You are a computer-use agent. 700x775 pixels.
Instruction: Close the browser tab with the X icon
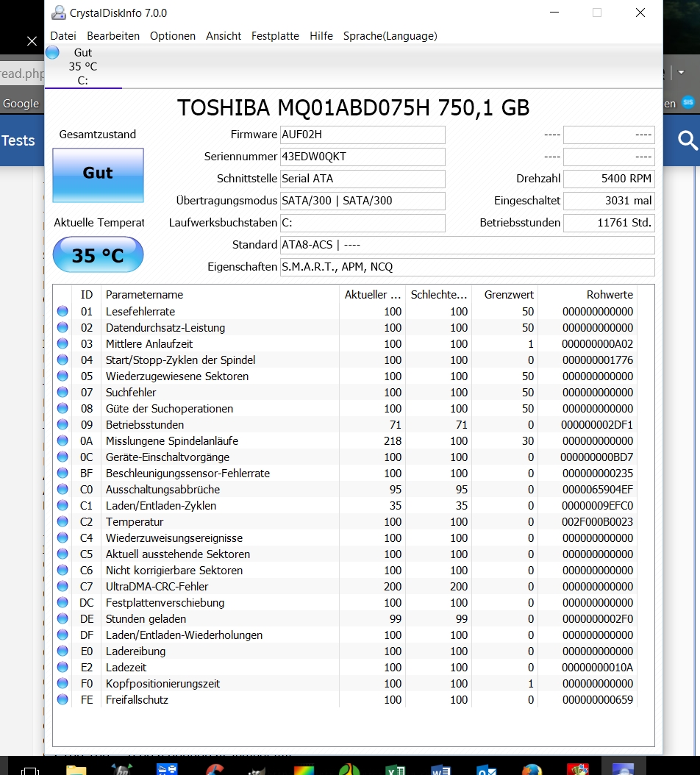[x=32, y=41]
